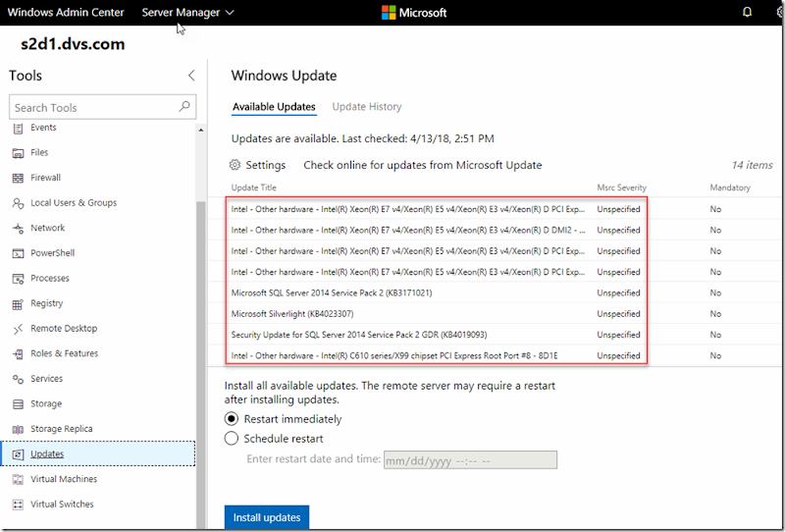Click the Processes icon
Screen dimensions: 785x532
[x=18, y=279]
